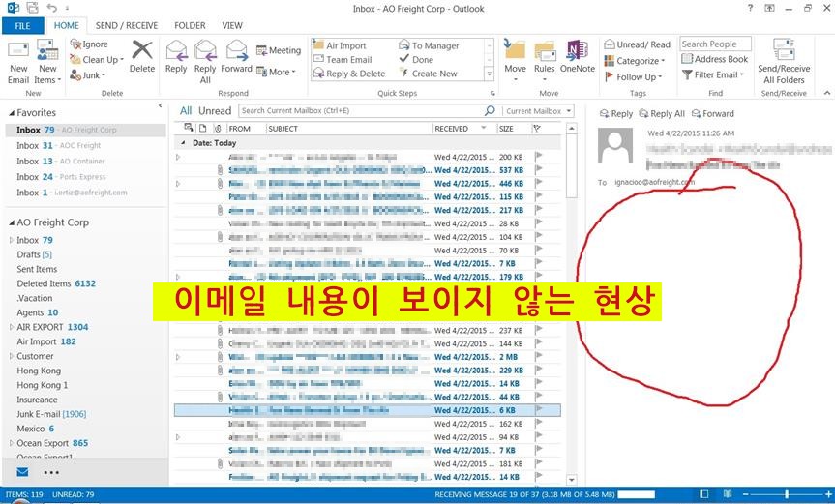Click the Search Current Mailbox field

click(361, 110)
